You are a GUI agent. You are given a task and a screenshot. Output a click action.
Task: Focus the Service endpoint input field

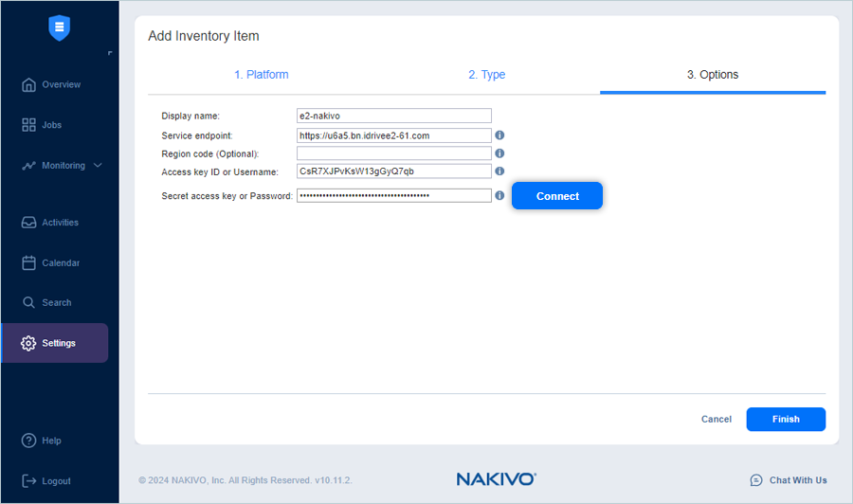coord(394,135)
